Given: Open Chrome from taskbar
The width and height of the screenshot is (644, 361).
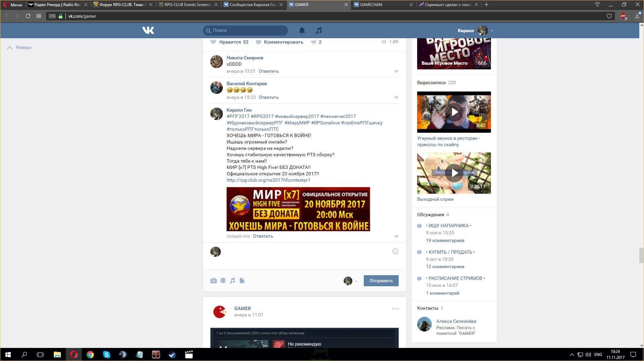Looking at the screenshot, I should 90,355.
